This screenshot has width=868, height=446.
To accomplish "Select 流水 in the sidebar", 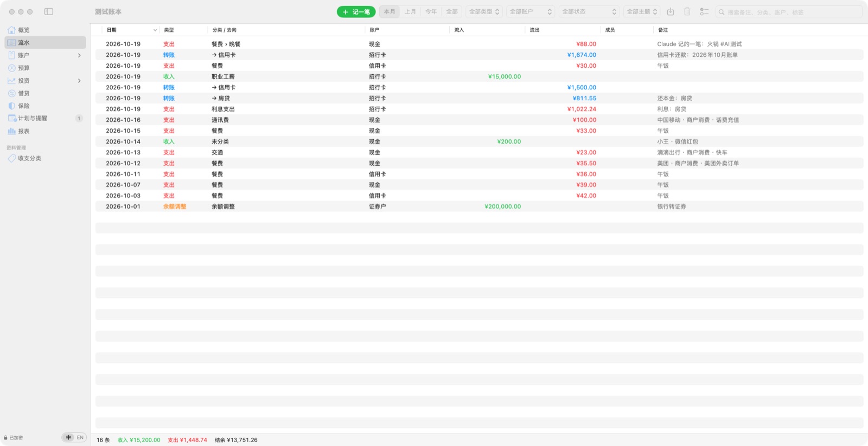I will click(x=45, y=42).
